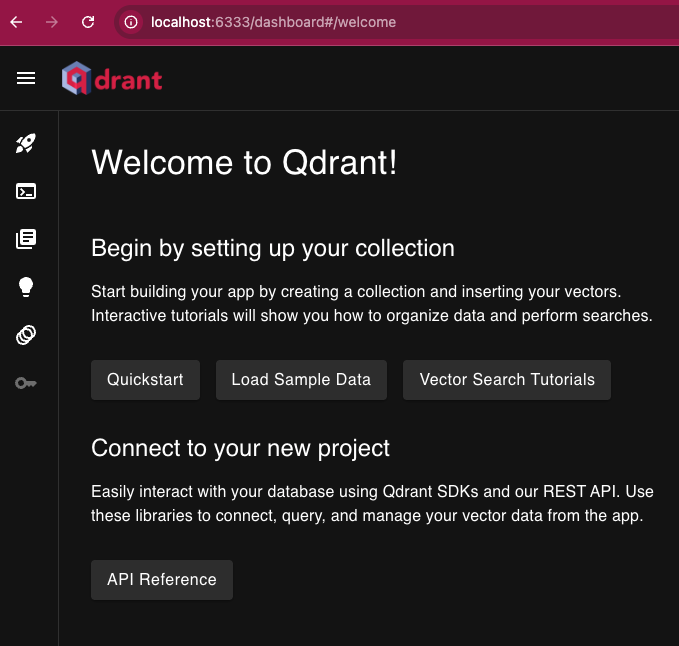
Task: Click the "Welcome to Qdrant!" heading
Action: pyautogui.click(x=244, y=162)
